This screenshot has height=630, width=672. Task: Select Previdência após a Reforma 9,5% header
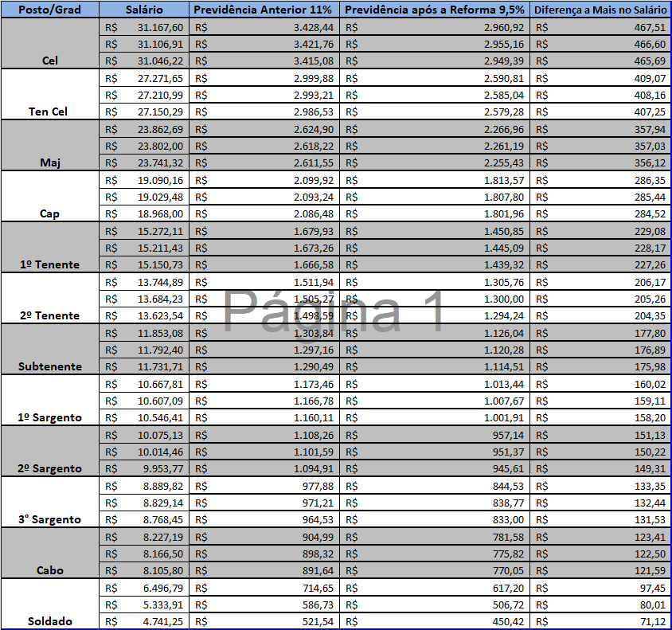(435, 10)
